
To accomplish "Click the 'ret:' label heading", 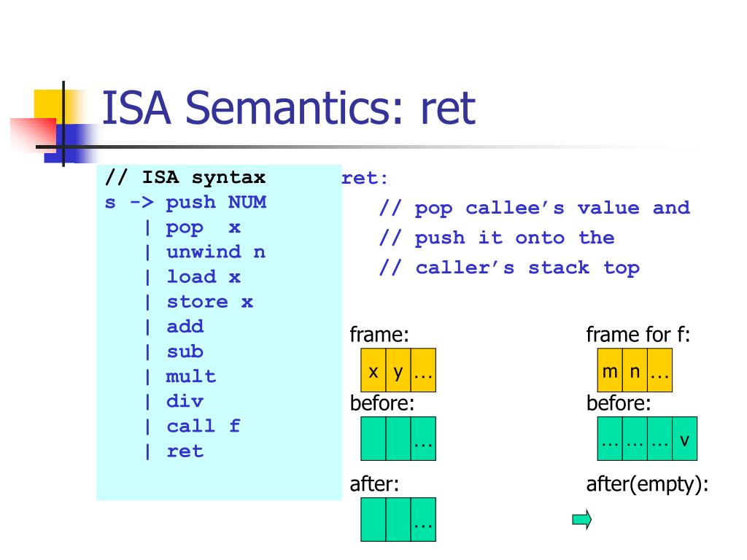I will (365, 178).
